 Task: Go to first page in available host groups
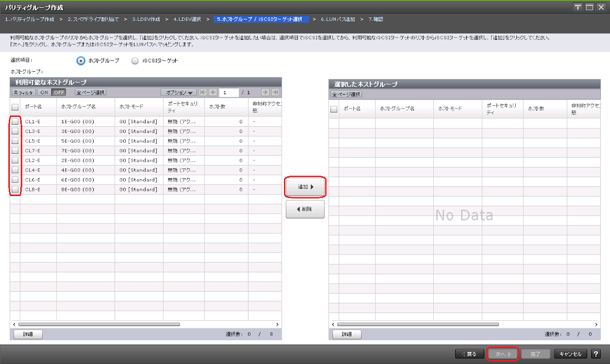point(203,93)
